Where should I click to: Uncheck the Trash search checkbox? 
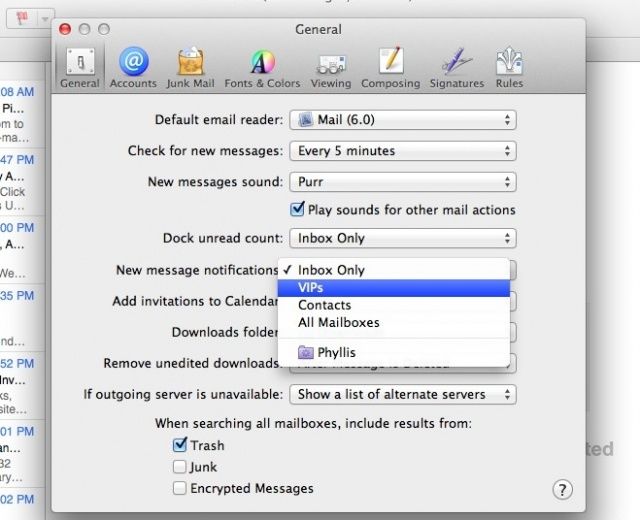[x=180, y=444]
